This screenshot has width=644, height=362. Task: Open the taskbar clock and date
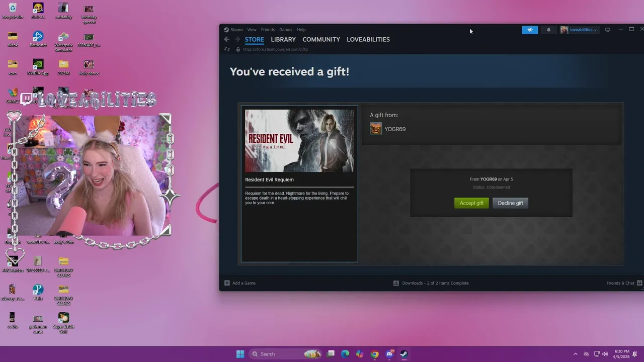coord(621,354)
